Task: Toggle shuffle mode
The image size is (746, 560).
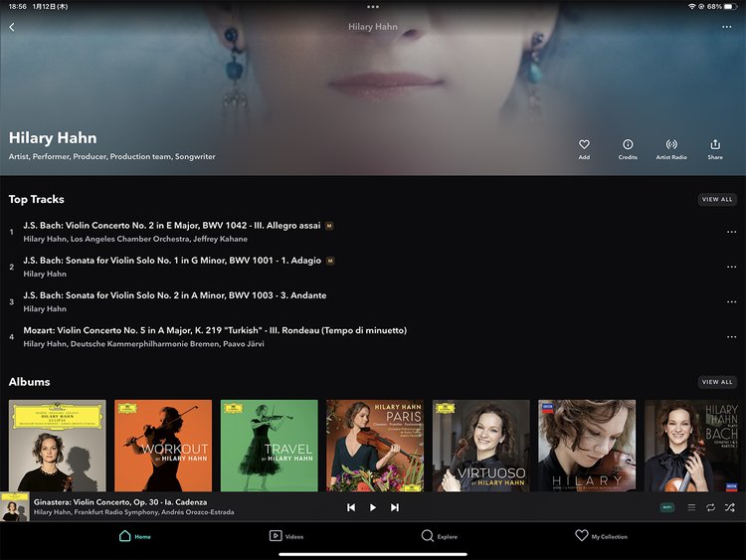Action: click(730, 507)
